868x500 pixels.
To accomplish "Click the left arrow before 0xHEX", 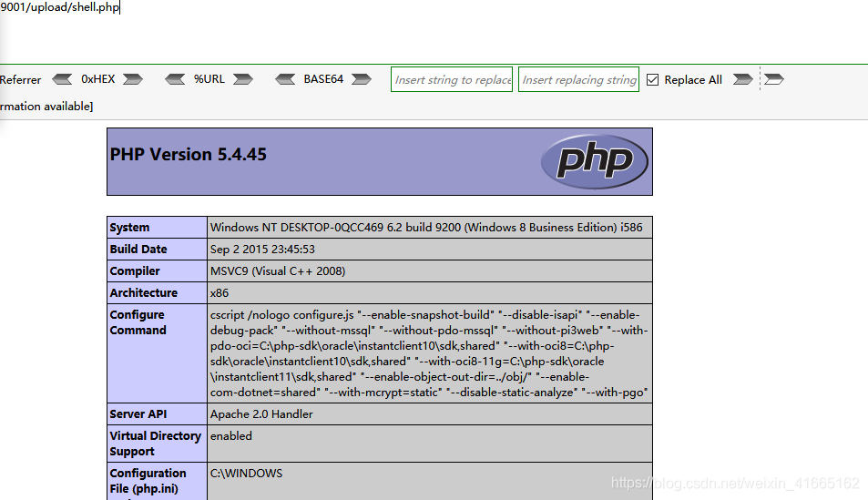I will click(62, 79).
